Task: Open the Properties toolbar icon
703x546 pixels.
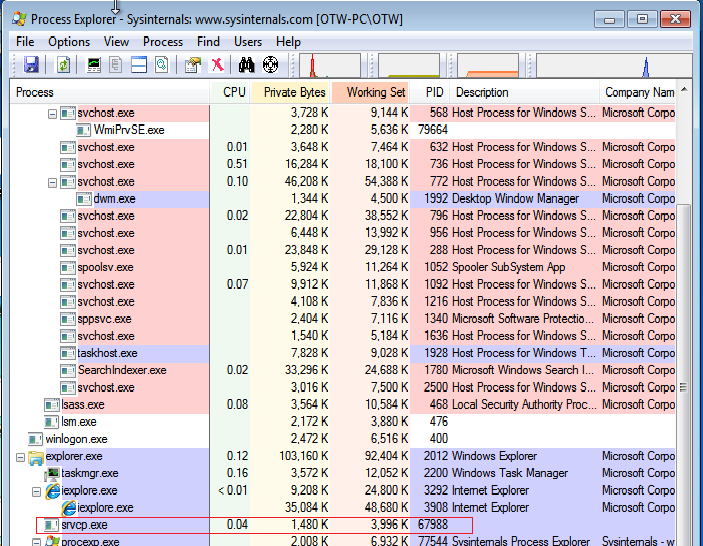Action: pyautogui.click(x=193, y=65)
